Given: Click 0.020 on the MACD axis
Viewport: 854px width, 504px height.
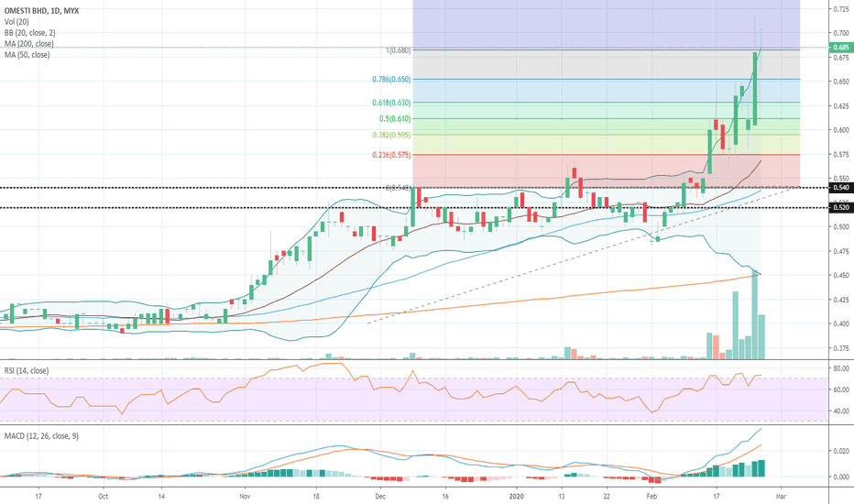Looking at the screenshot, I should click(841, 451).
